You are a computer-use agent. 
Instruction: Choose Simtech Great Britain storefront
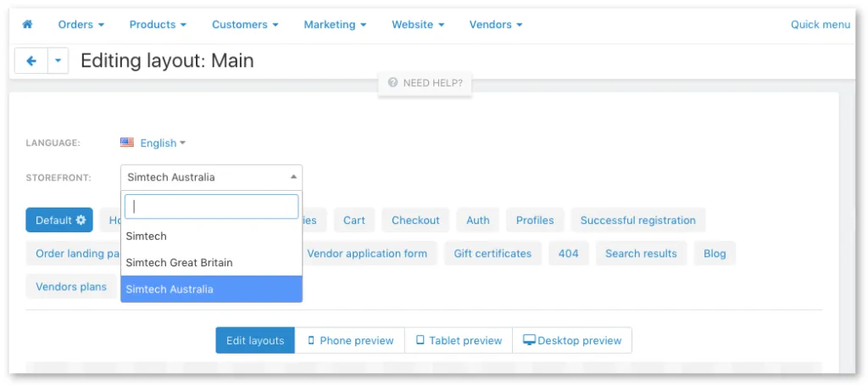[x=211, y=263]
